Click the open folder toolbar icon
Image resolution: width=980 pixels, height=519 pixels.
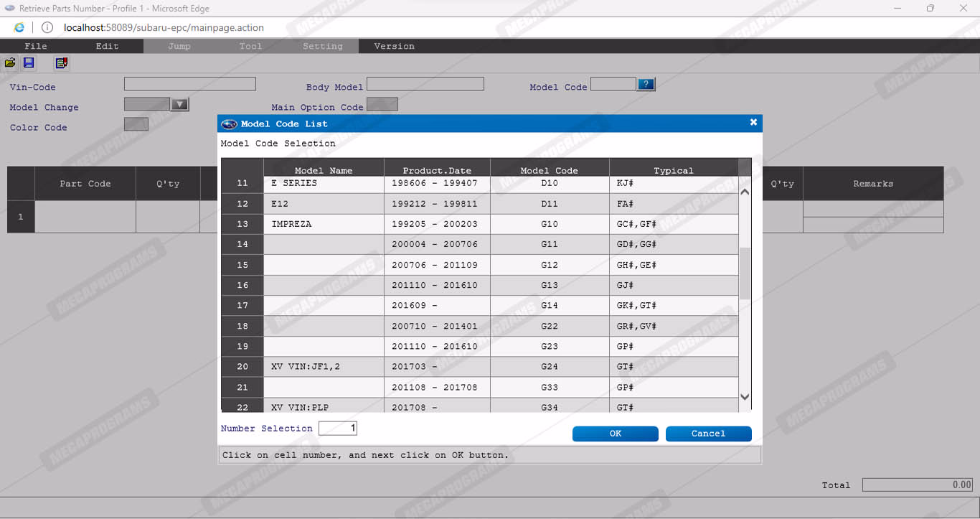tap(10, 63)
